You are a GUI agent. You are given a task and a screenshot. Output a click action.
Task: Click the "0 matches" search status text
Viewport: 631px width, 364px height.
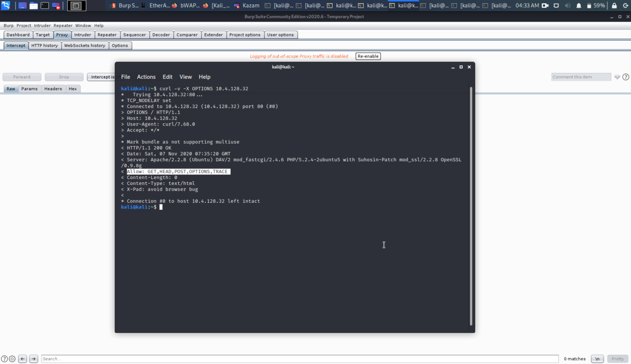(x=575, y=359)
